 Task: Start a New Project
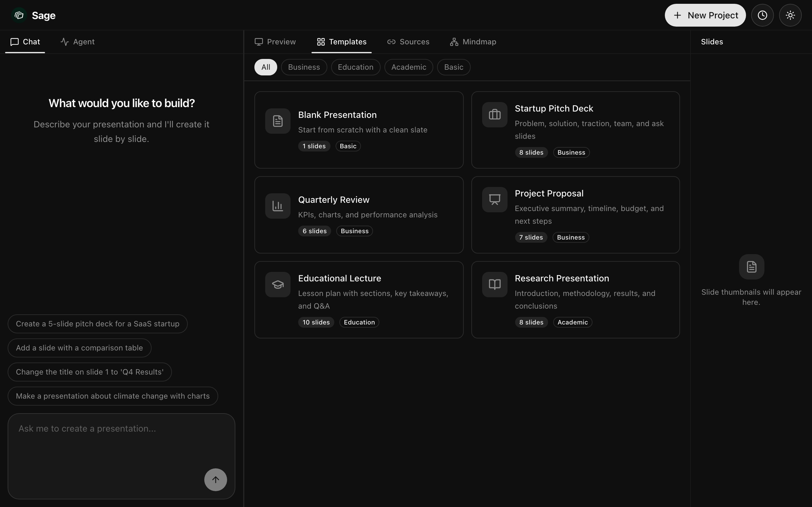click(705, 15)
